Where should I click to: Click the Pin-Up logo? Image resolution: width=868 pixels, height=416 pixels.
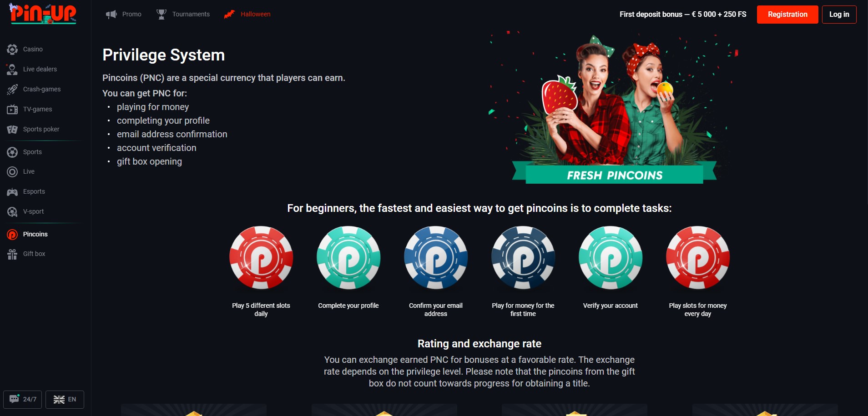(x=43, y=13)
